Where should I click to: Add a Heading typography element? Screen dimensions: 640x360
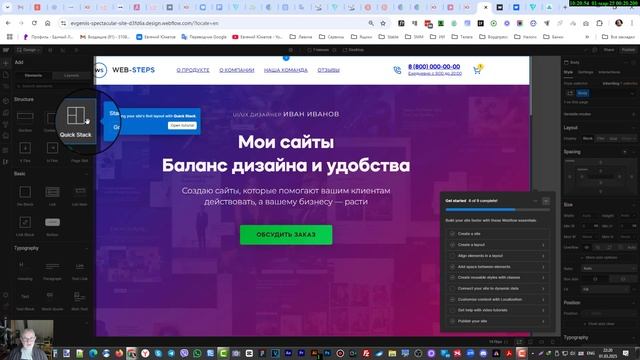(x=25, y=270)
